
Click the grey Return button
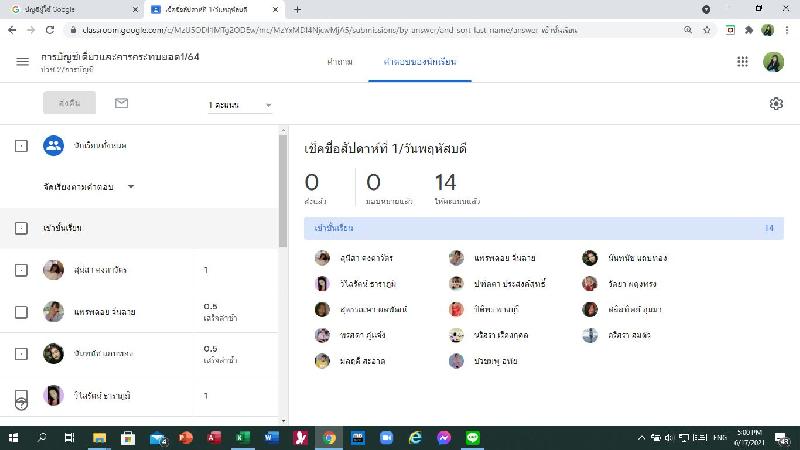[70, 103]
